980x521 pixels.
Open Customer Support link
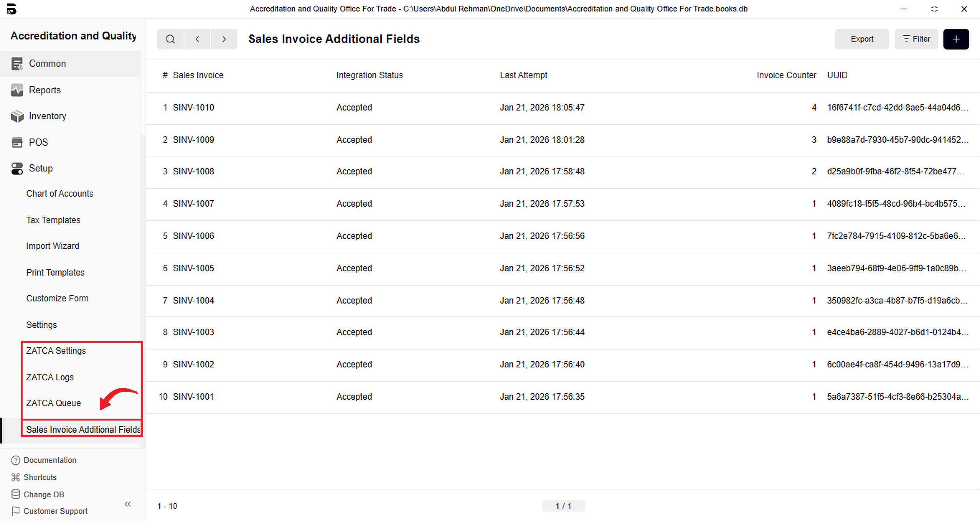(x=56, y=511)
